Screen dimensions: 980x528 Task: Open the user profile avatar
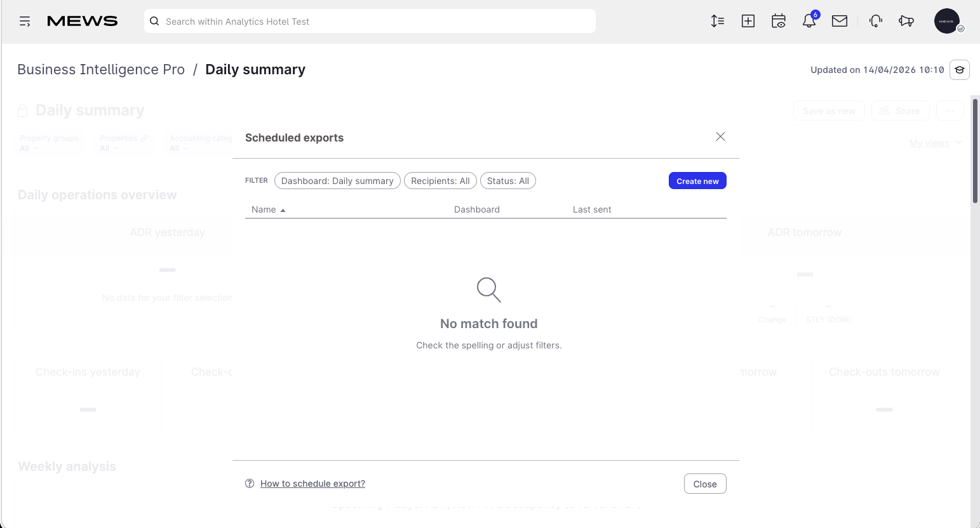pyautogui.click(x=947, y=21)
